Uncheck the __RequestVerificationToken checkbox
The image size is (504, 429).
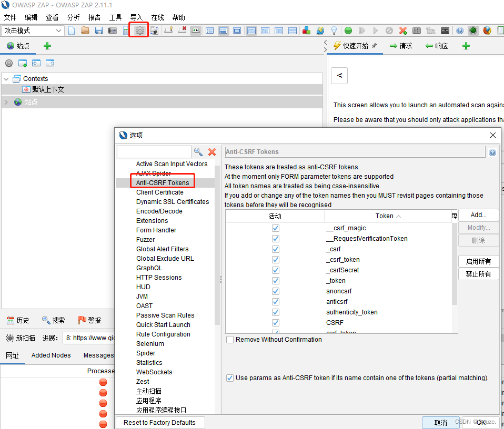click(276, 239)
